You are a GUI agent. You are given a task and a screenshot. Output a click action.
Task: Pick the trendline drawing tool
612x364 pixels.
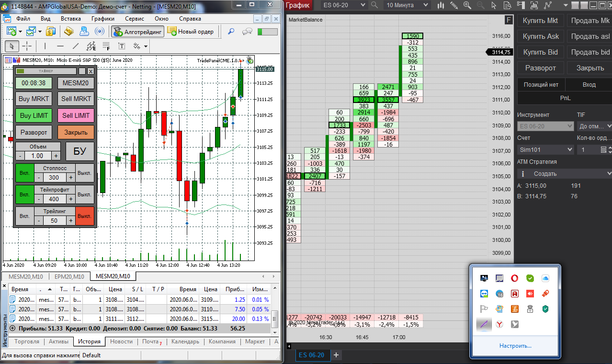coord(75,46)
